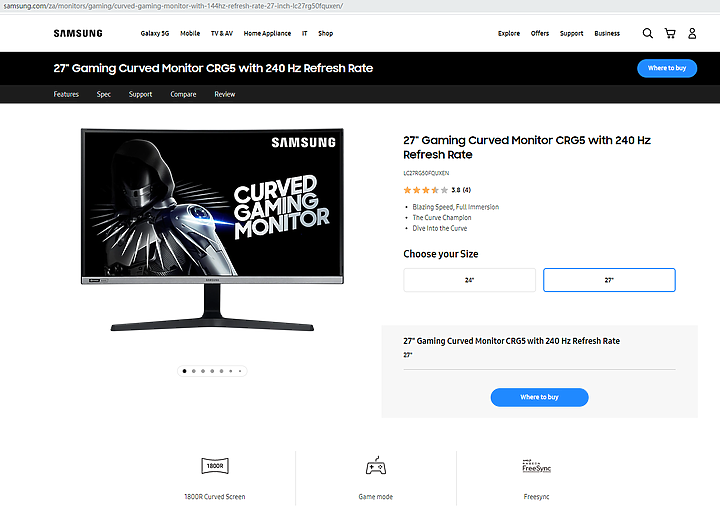This screenshot has height=525, width=720.
Task: Click the Samsung logo
Action: coord(78,34)
